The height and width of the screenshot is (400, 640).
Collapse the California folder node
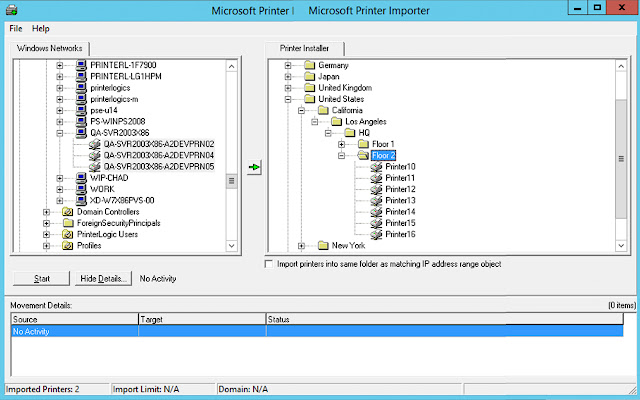[301, 111]
